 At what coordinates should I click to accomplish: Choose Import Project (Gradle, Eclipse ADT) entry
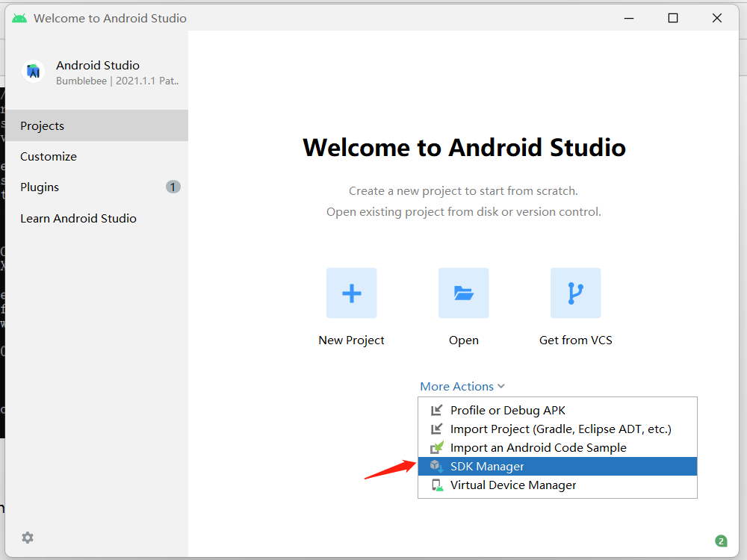coord(557,429)
